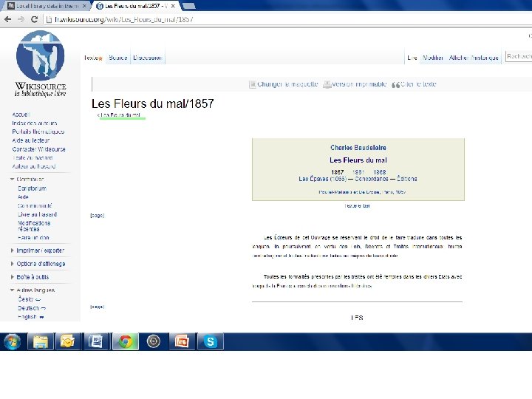Open a new browser tab

point(188,6)
